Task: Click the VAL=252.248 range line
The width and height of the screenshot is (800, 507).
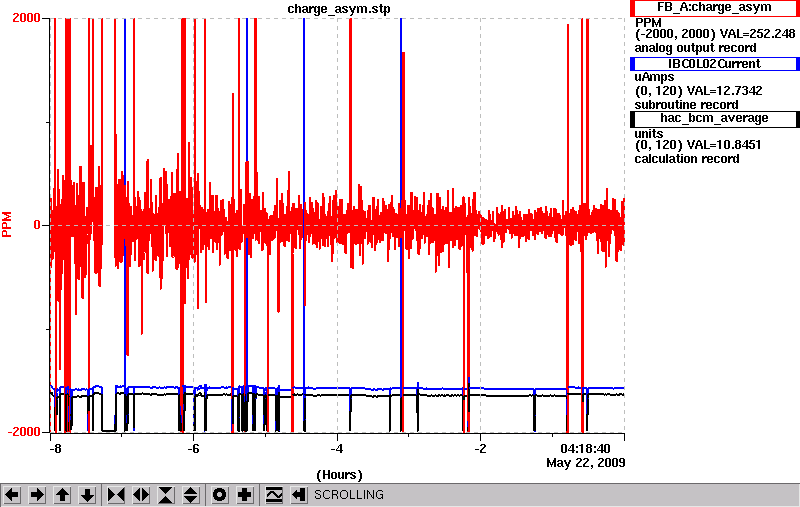Action: click(x=715, y=34)
